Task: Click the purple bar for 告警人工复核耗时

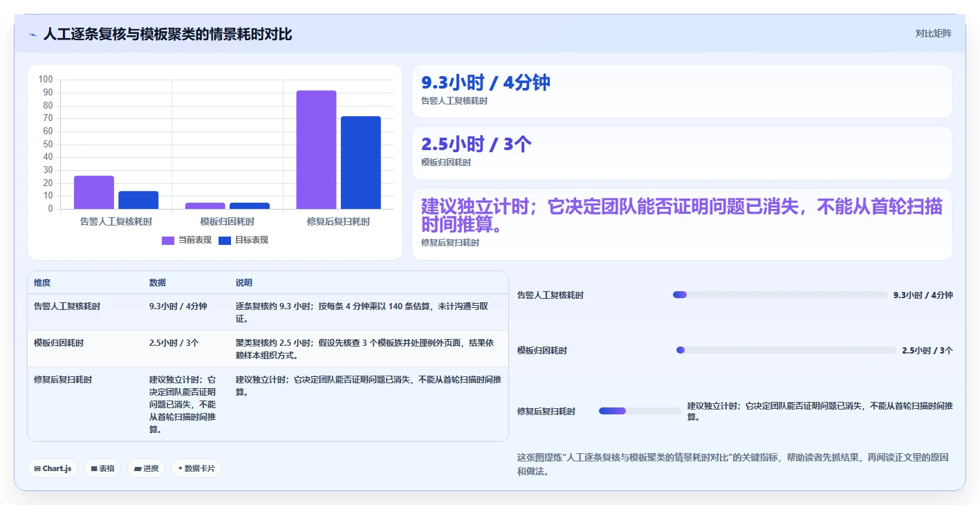Action: pyautogui.click(x=94, y=192)
